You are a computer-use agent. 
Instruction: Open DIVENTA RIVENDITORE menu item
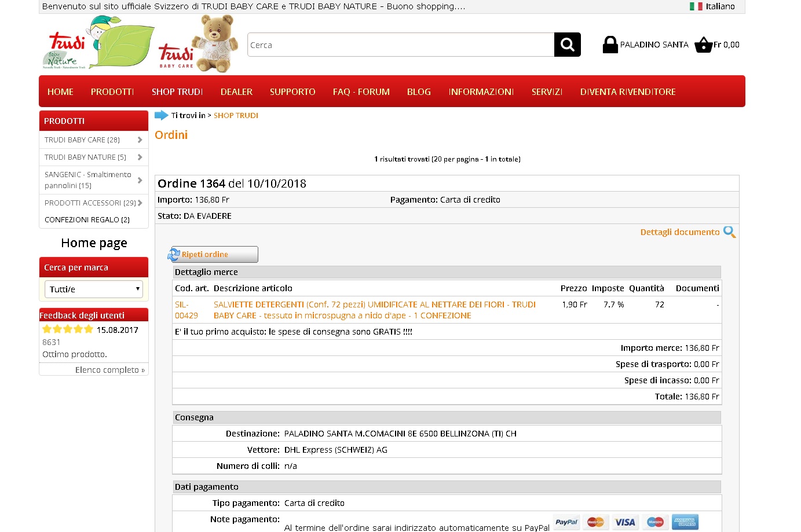(628, 91)
